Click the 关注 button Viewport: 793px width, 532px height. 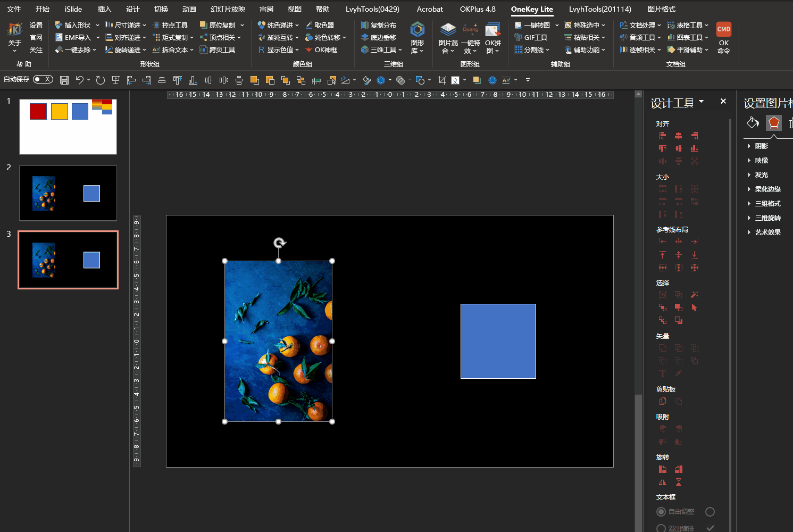pos(36,49)
